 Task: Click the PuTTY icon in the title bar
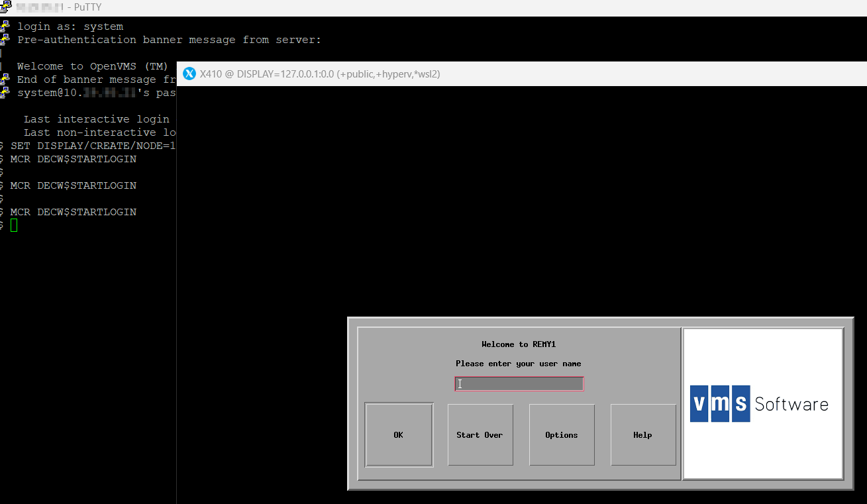point(4,8)
